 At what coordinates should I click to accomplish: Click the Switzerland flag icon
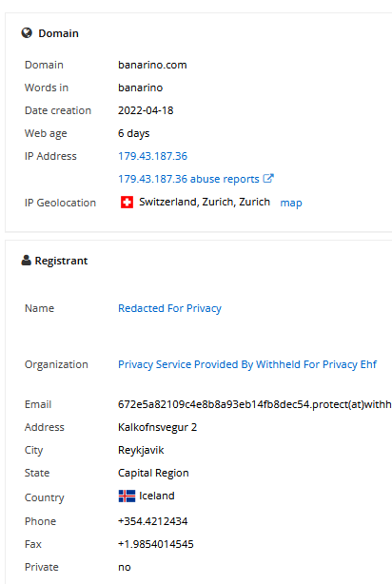(127, 203)
